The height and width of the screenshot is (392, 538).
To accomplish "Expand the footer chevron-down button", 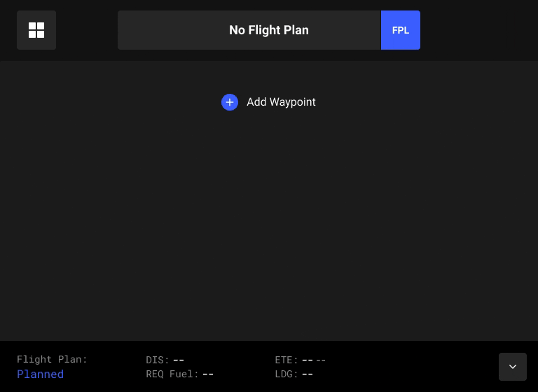I will 512,367.
